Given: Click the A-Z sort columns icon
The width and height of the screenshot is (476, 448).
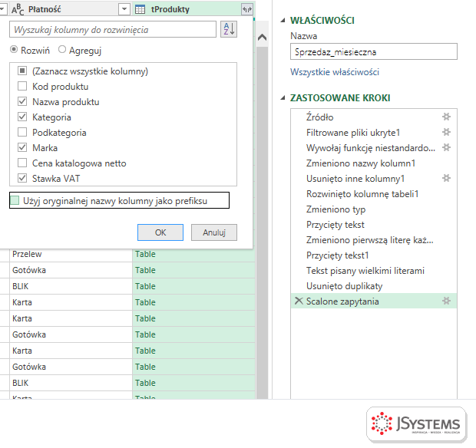Looking at the screenshot, I should click(229, 29).
